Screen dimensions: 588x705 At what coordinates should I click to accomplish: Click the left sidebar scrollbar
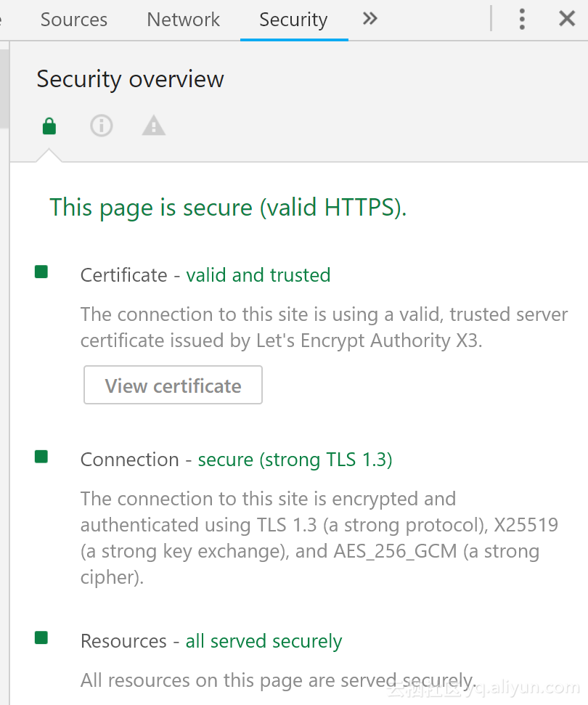4,87
